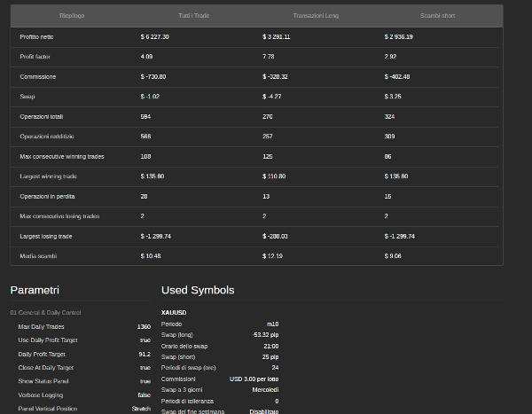Click the USD 3.00 per lotto commission value
This screenshot has width=532, height=414.
254,379
